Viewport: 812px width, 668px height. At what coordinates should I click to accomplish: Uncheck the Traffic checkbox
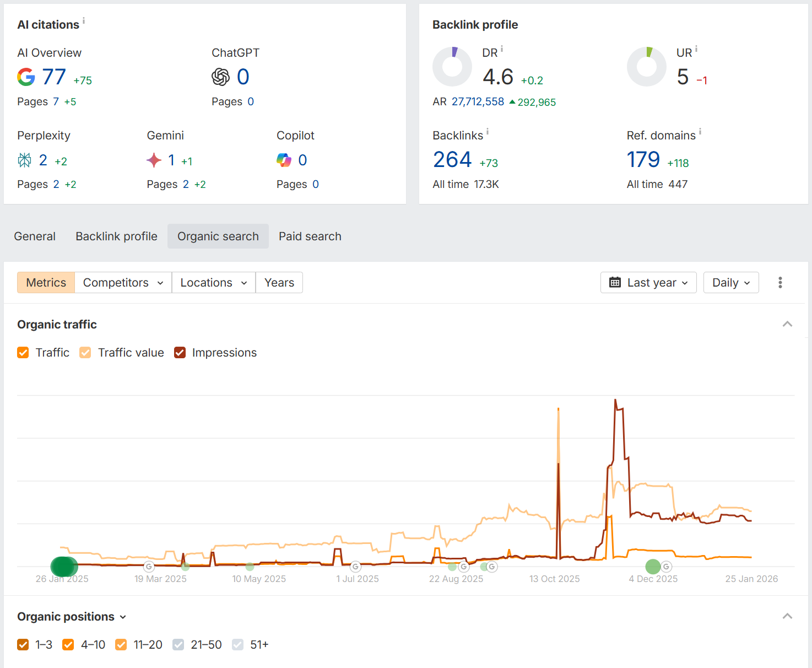(23, 353)
